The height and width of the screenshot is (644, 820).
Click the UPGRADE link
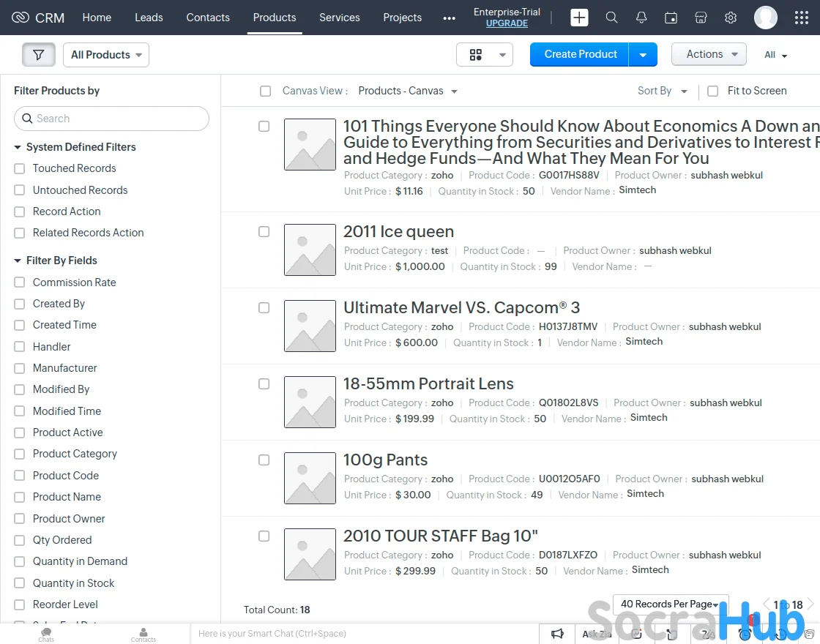[507, 23]
